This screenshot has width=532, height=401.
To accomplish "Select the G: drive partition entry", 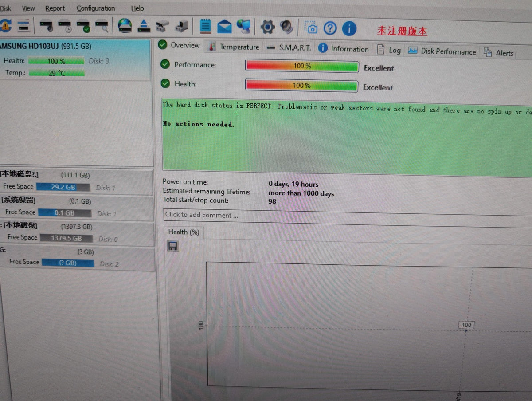I will pyautogui.click(x=77, y=258).
